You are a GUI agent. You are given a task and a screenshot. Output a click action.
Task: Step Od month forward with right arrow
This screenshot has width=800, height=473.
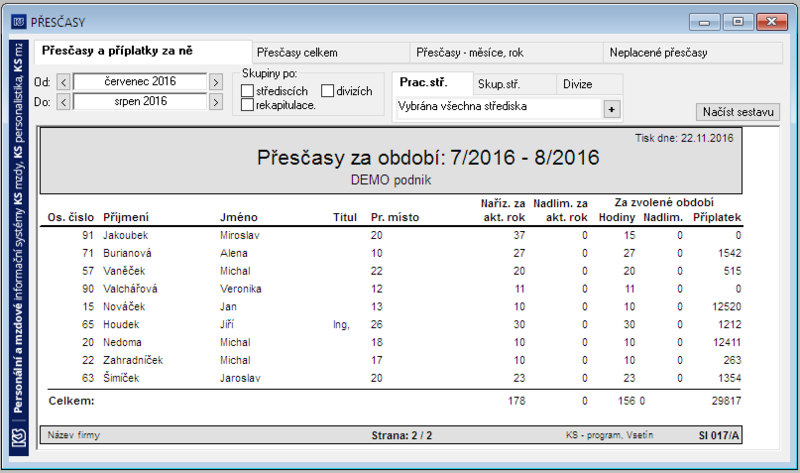(216, 82)
